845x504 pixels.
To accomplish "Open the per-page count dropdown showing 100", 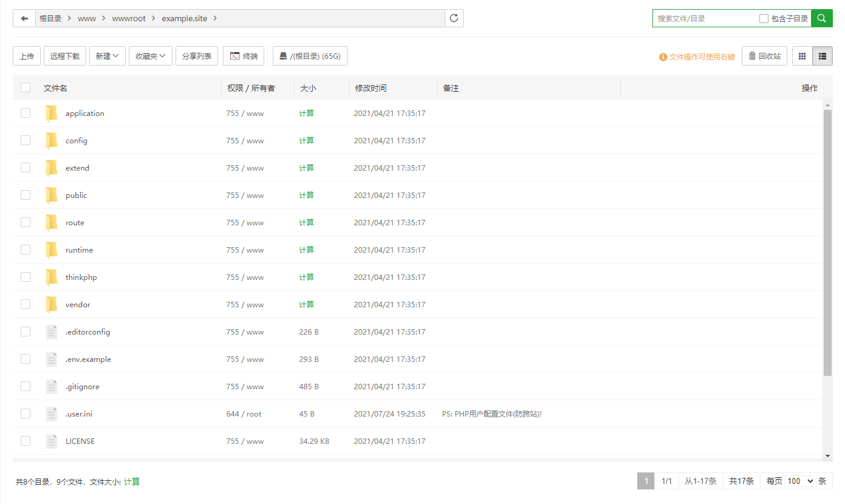I will pos(800,481).
